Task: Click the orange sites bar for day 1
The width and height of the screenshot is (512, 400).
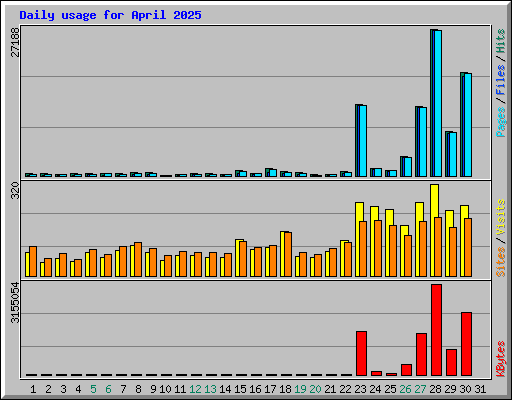Action: 33,262
